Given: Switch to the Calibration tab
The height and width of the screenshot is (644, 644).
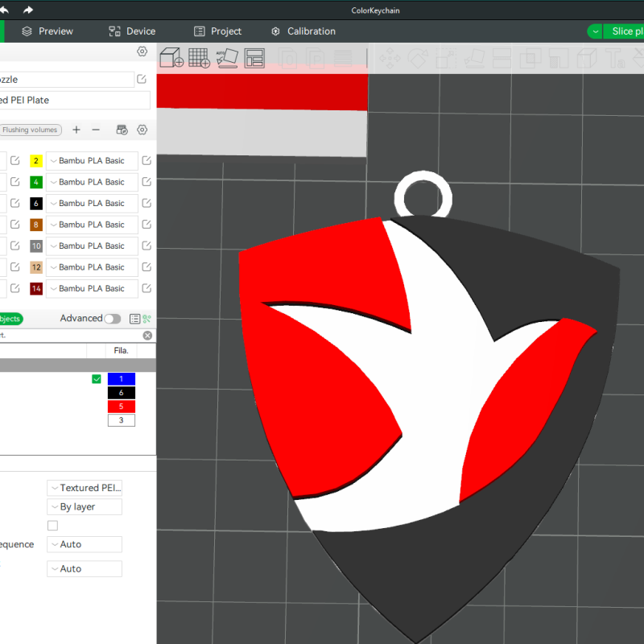Looking at the screenshot, I should (x=303, y=31).
